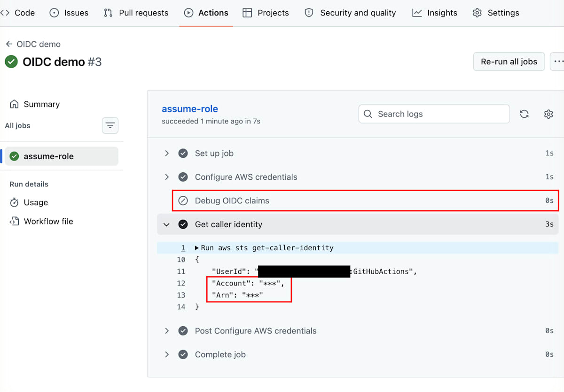The height and width of the screenshot is (392, 564).
Task: Open Security and quality tab
Action: pos(350,13)
